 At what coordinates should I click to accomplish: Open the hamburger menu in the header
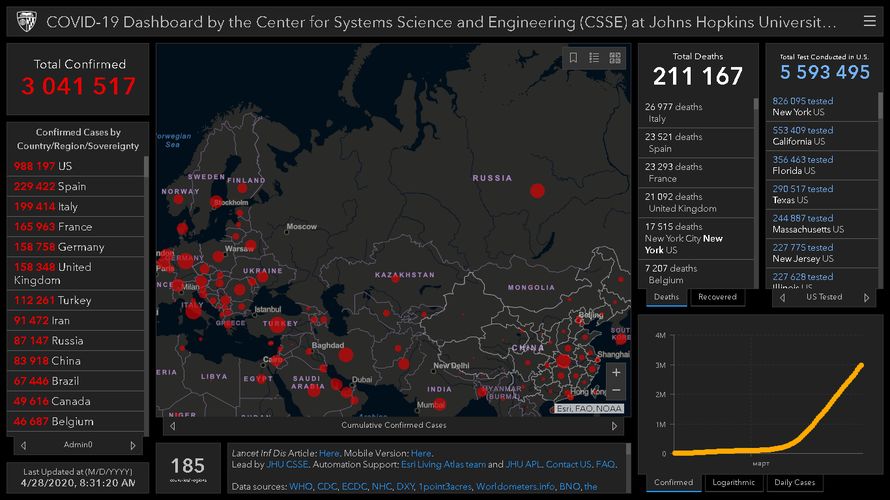[868, 21]
